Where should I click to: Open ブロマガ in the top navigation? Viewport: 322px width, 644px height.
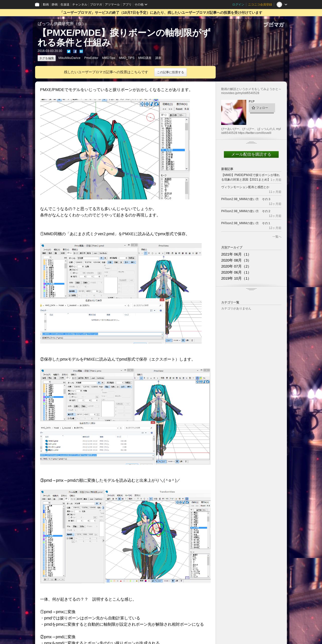click(96, 5)
